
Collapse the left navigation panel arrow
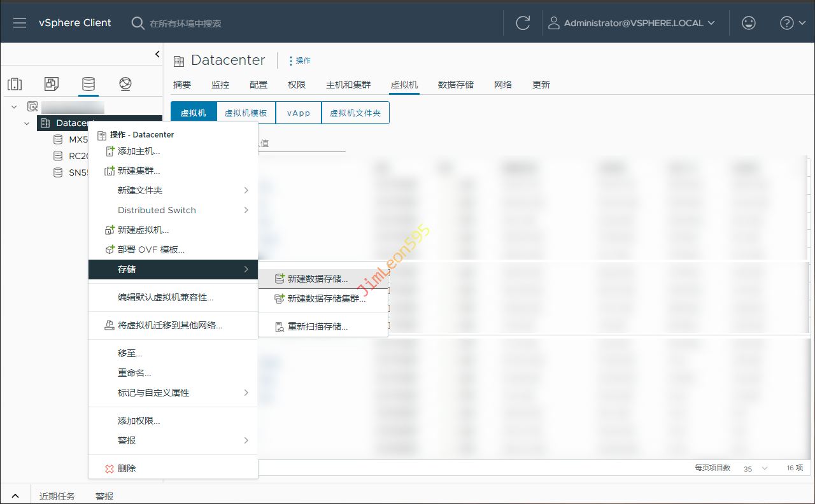[157, 55]
